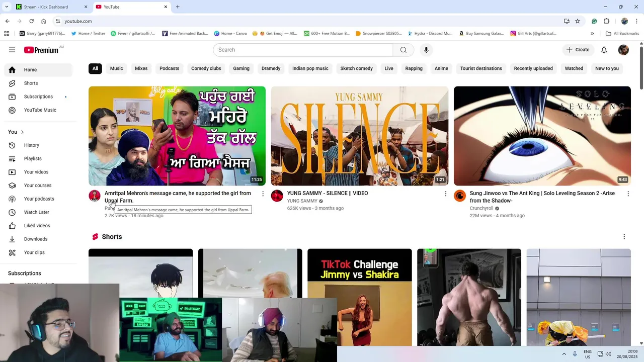Reload the page with browser refresh
Viewport: 644px width, 362px height.
pos(31,21)
